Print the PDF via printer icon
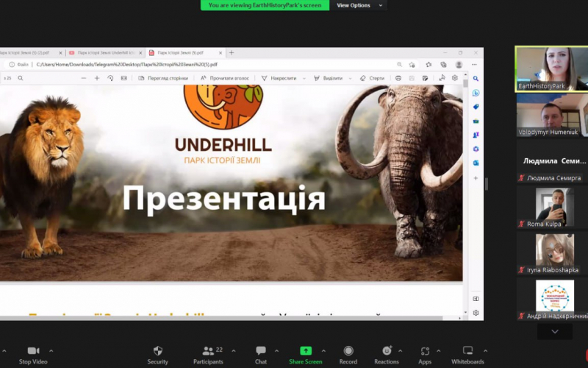Viewport: 588px width, 368px height. point(398,78)
